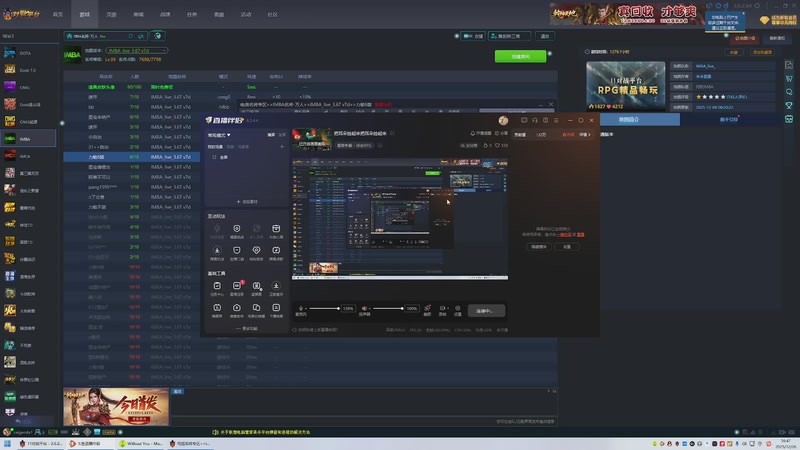Viewport: 800px width, 450px height.
Task: Click the advertisement banner at the bottom left
Action: pos(116,407)
